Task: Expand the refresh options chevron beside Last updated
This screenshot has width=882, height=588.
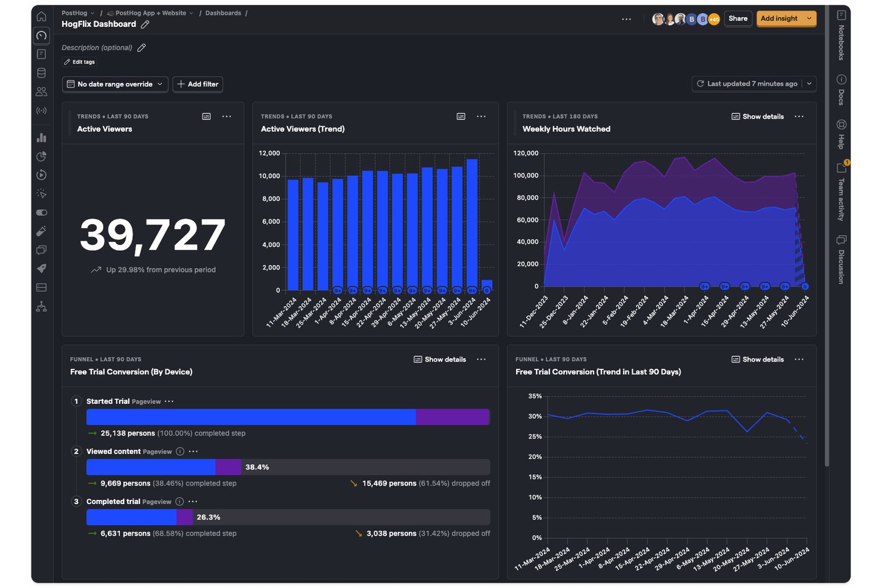Action: (809, 84)
